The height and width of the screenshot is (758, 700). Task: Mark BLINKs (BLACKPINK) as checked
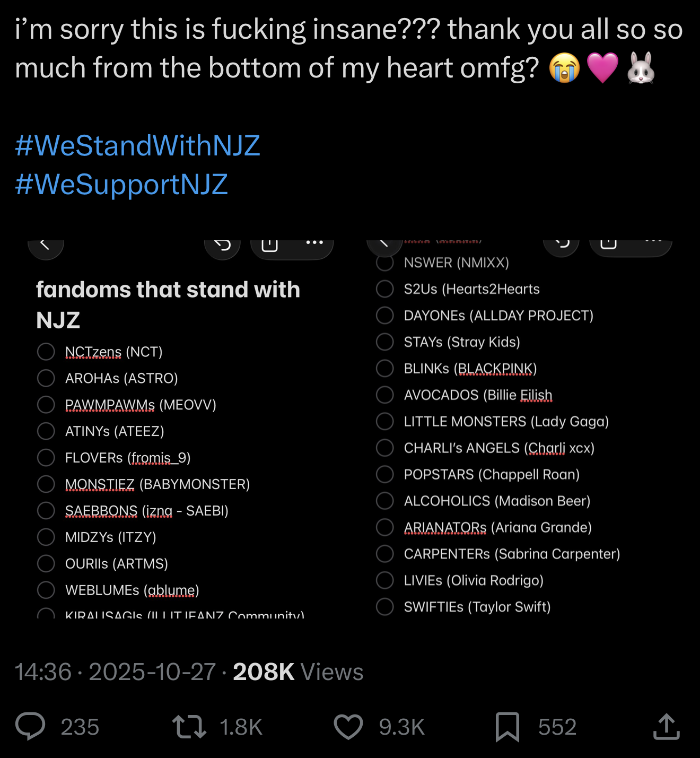384,368
